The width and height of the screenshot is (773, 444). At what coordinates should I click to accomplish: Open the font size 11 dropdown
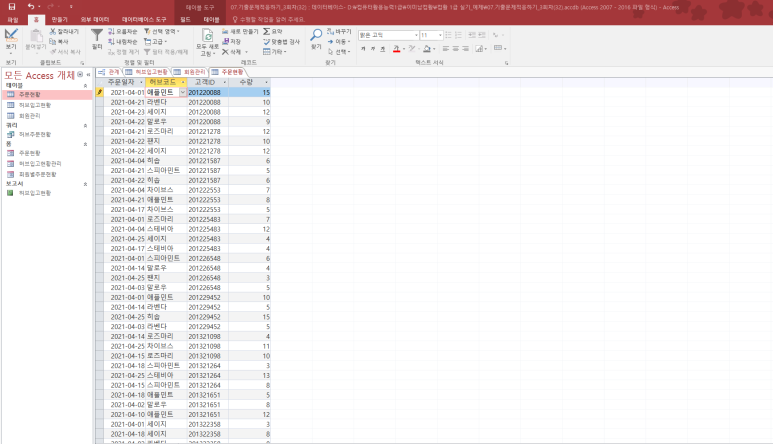440,35
